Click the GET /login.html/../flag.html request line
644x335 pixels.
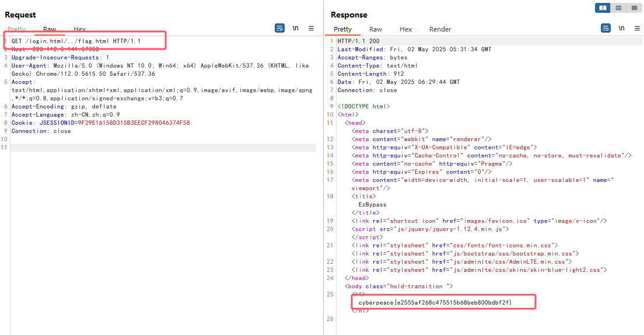(x=76, y=41)
